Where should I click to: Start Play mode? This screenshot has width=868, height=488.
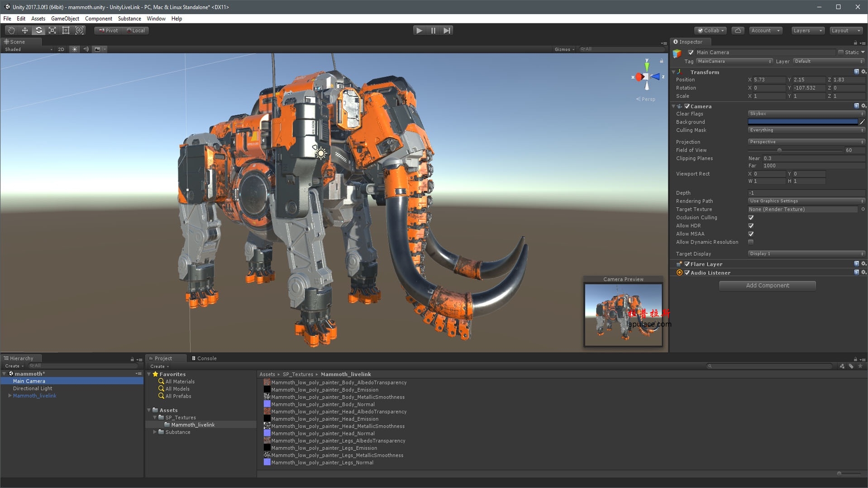pyautogui.click(x=420, y=30)
